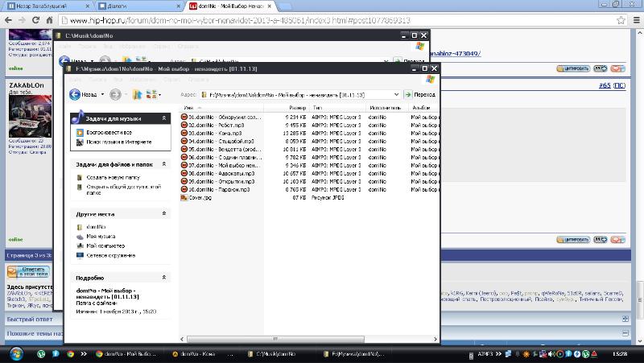This screenshot has height=363, width=644.
Task: Select file 04.domINo - Стыдобой.mp3
Action: [221, 142]
